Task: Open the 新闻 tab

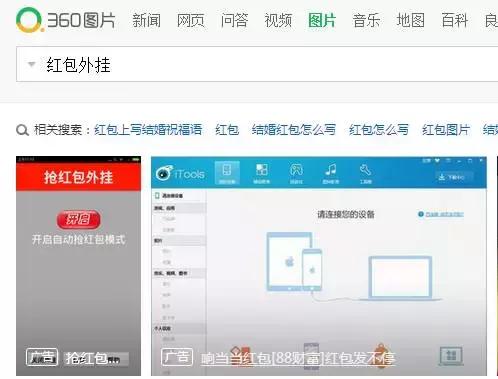Action: point(146,20)
